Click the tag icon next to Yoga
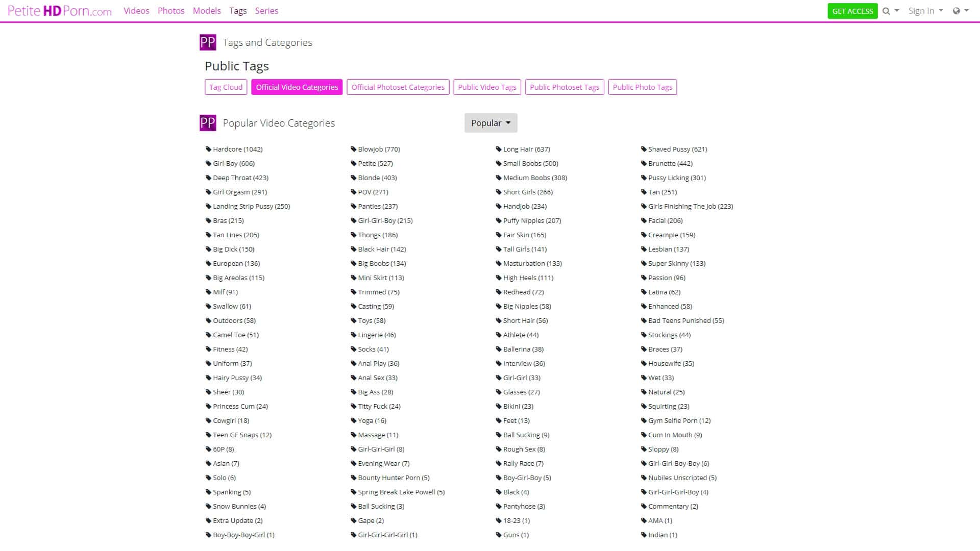Viewport: 980px width, 551px height. click(x=353, y=421)
